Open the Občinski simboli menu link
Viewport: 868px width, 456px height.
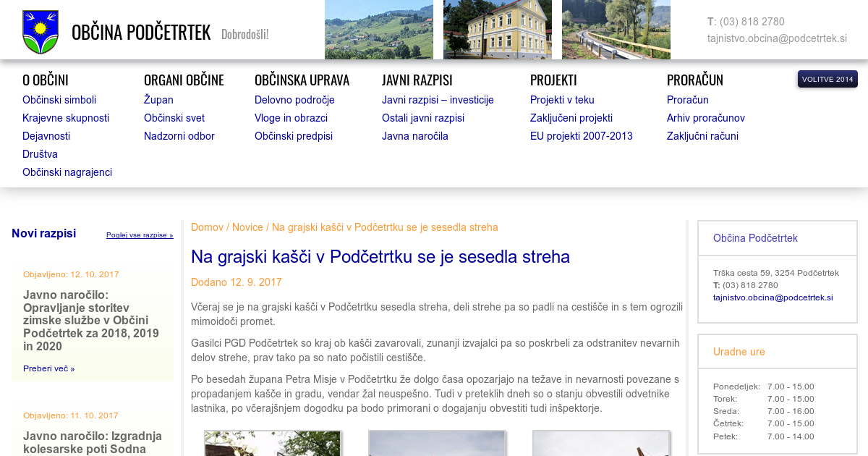(x=59, y=100)
